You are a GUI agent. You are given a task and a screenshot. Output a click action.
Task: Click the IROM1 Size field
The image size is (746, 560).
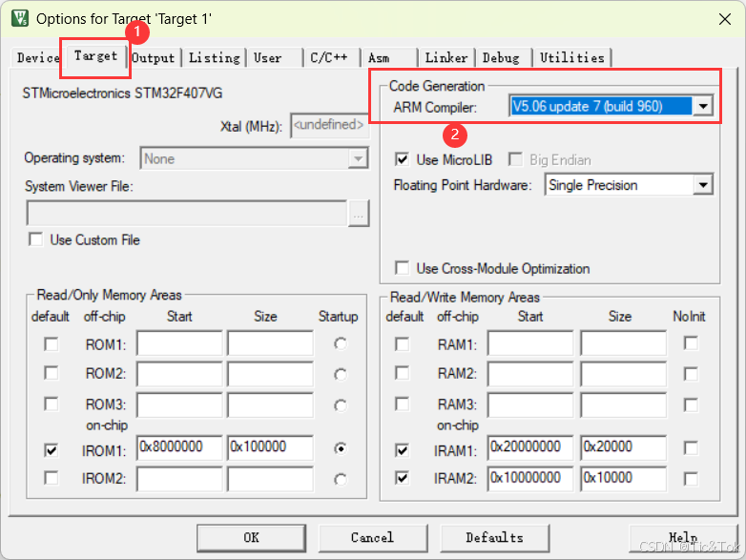pos(270,447)
